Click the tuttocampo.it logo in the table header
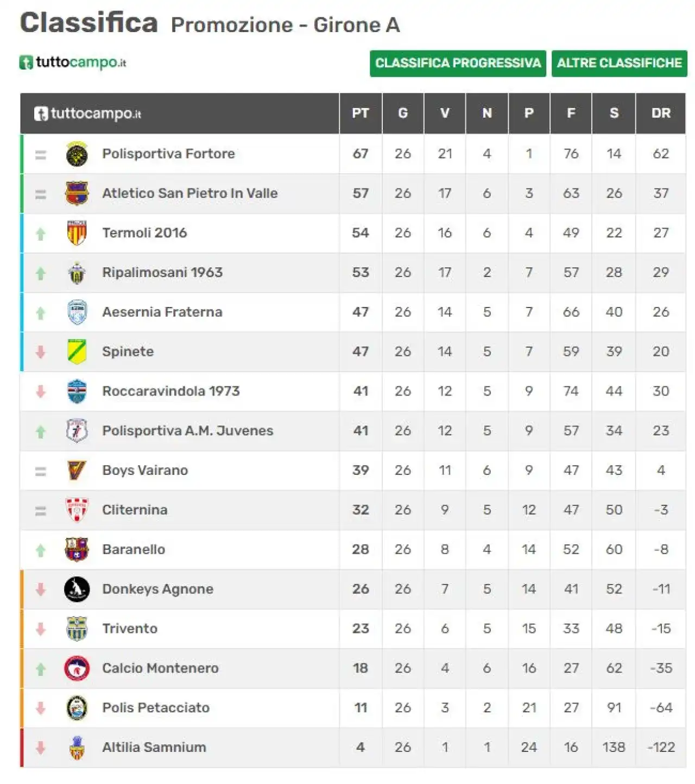The image size is (695, 784). [87, 114]
